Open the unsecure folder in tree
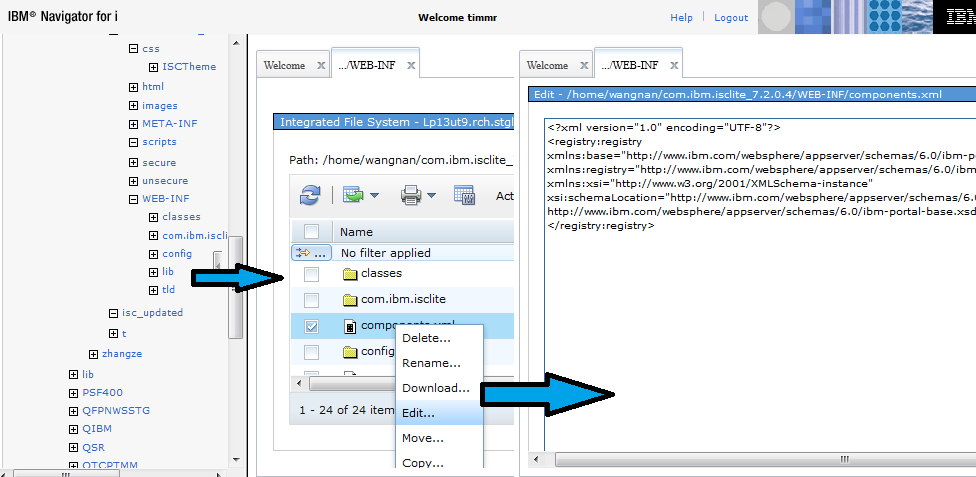The height and width of the screenshot is (477, 976). pyautogui.click(x=165, y=181)
